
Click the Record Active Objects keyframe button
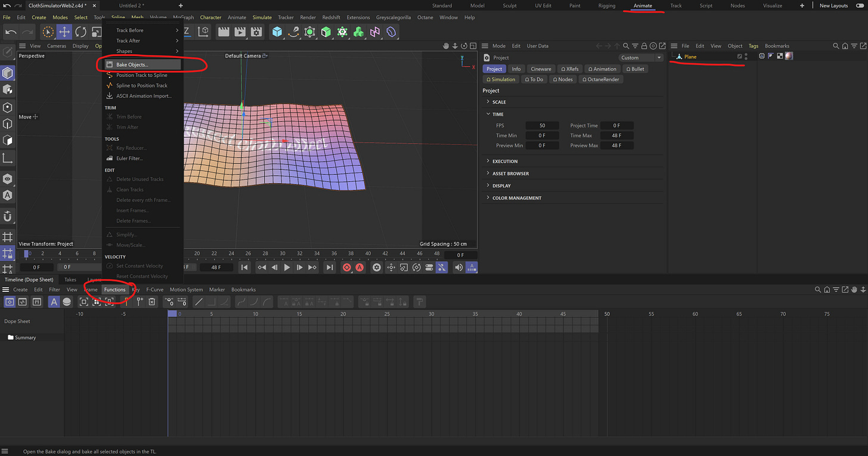(346, 268)
